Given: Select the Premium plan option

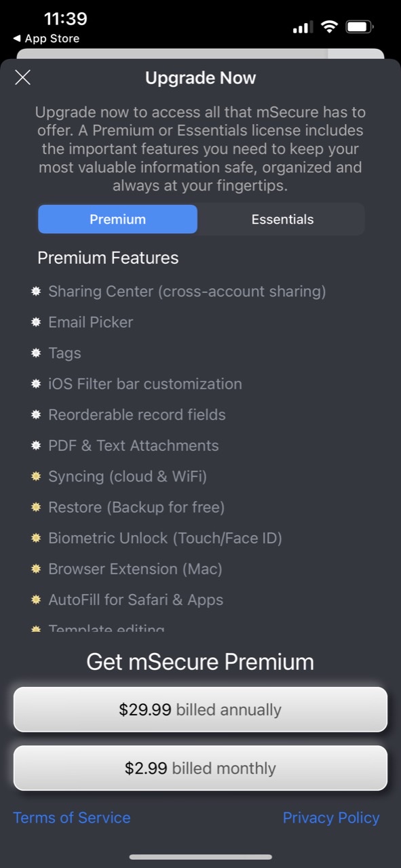Looking at the screenshot, I should pos(117,219).
